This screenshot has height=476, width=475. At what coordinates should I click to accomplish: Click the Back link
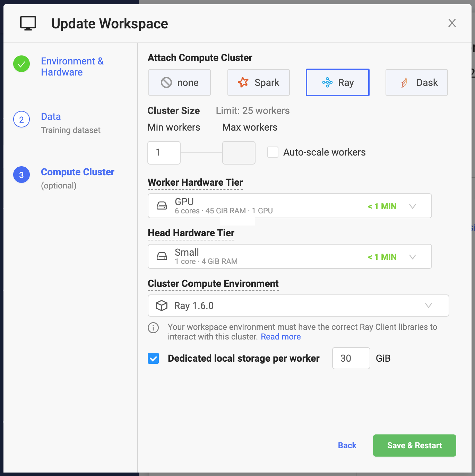coord(347,446)
